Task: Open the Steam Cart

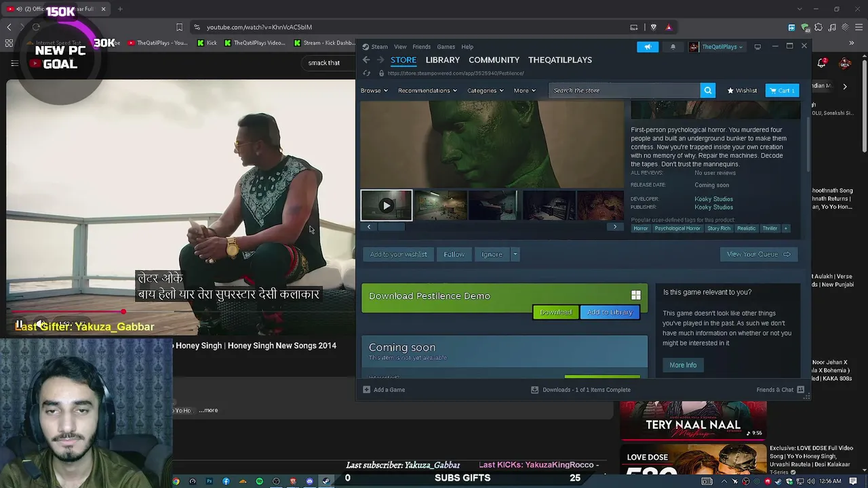Action: [782, 90]
